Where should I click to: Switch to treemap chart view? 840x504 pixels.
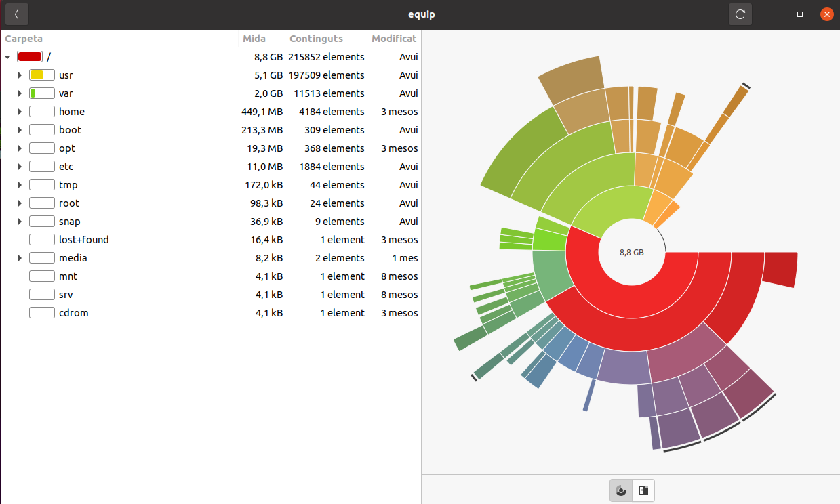[x=643, y=490]
